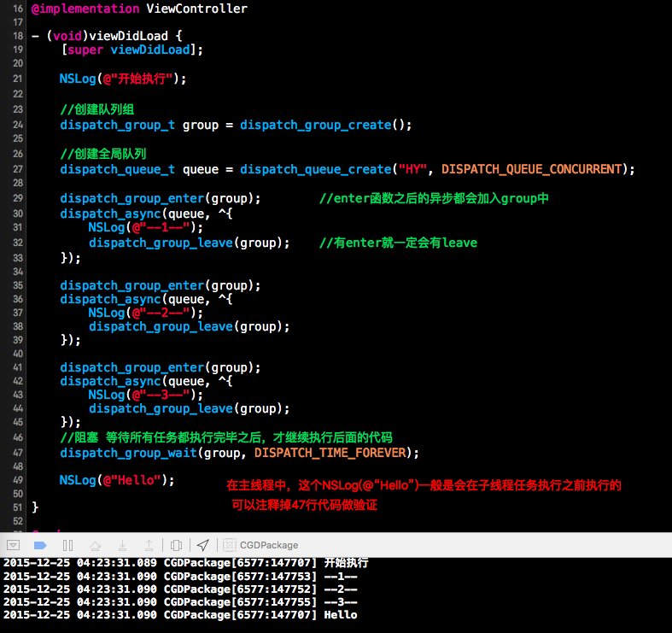This screenshot has height=633, width=672.
Task: Click the "--1--" string on line 31
Action: pyautogui.click(x=161, y=227)
